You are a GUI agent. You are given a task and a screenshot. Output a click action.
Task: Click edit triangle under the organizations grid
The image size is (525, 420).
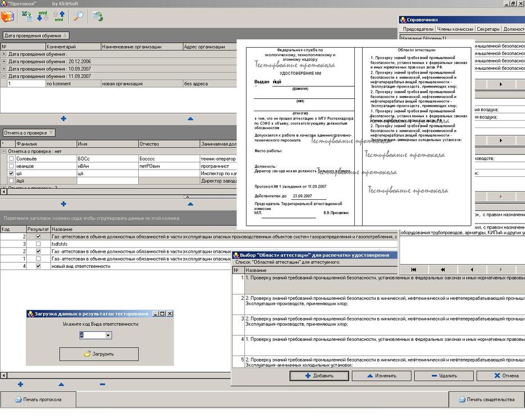(x=190, y=118)
